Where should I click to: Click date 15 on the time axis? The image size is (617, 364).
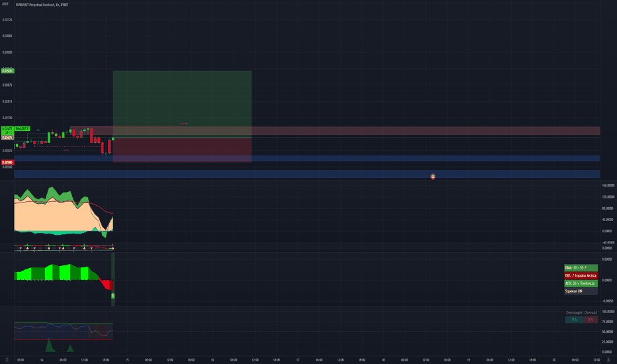[x=127, y=359]
